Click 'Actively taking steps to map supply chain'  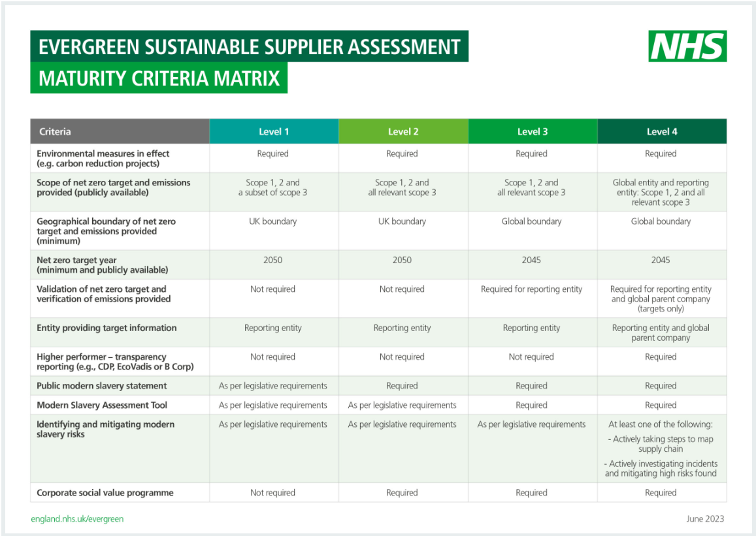coord(661,444)
